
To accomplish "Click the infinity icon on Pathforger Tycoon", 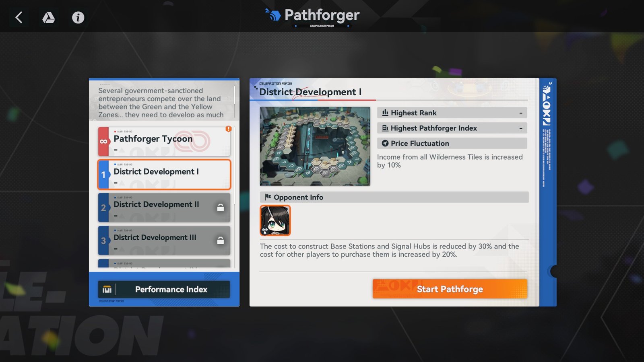I will point(103,142).
